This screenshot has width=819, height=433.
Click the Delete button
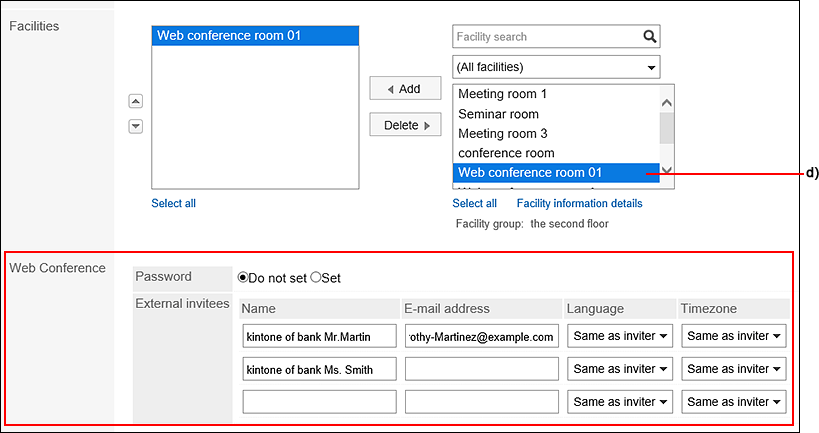click(405, 125)
